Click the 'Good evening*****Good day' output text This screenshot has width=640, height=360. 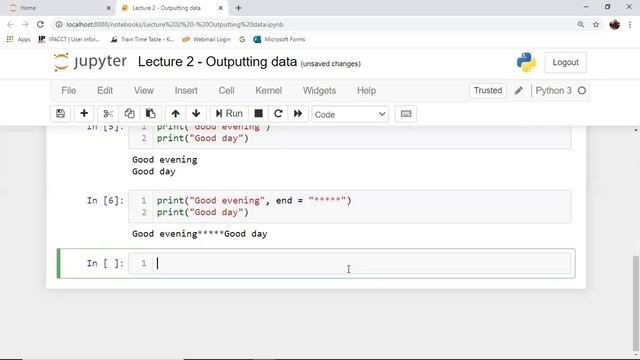click(200, 234)
